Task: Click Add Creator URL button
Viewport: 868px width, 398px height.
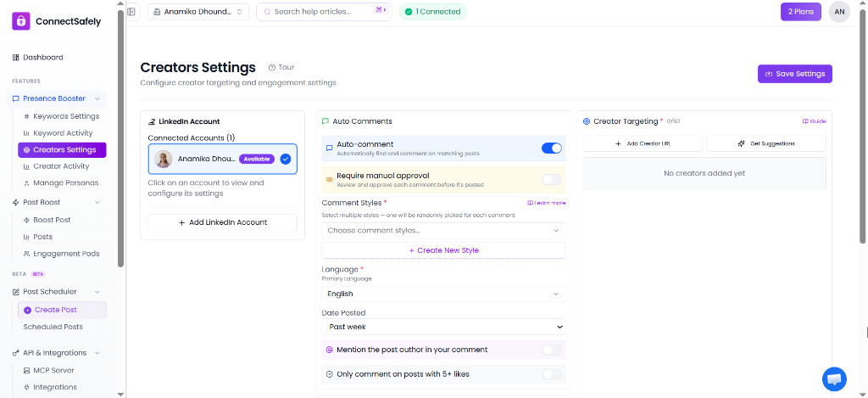Action: [643, 143]
